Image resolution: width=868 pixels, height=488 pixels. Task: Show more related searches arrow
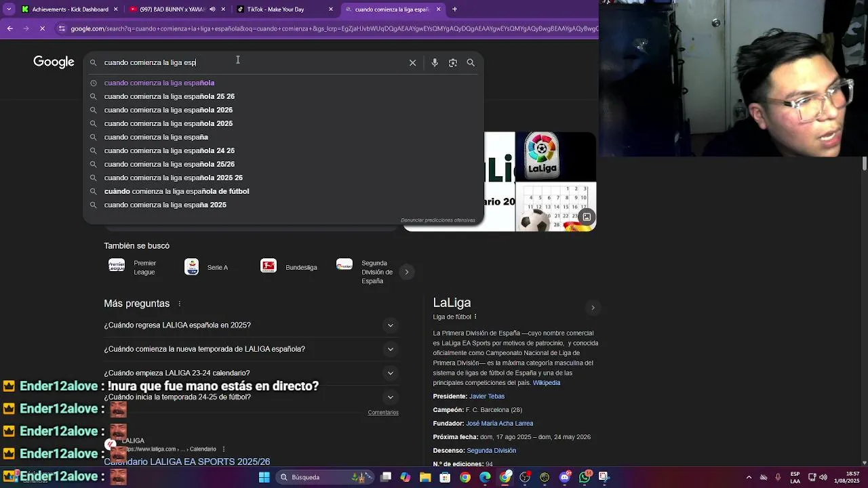click(x=407, y=272)
